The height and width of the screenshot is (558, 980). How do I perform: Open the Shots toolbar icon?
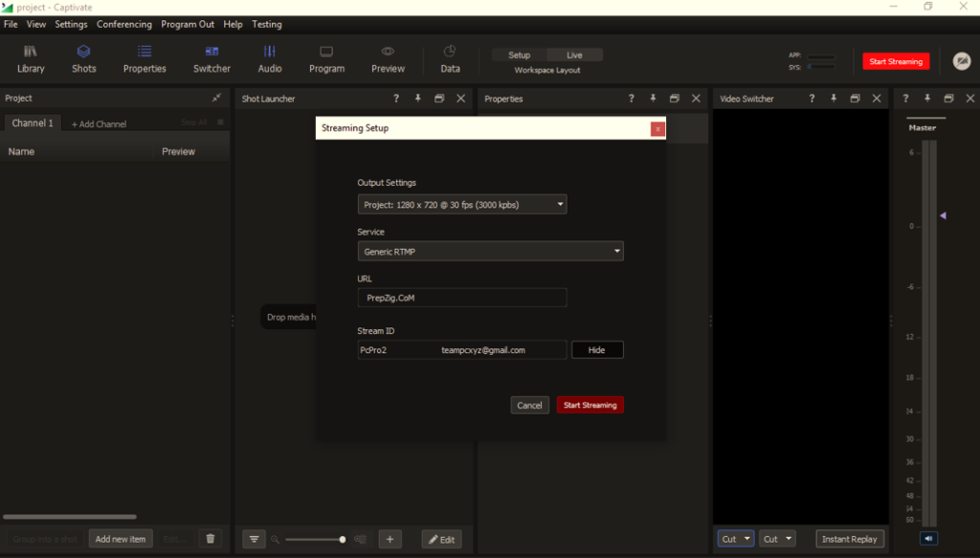click(x=84, y=59)
